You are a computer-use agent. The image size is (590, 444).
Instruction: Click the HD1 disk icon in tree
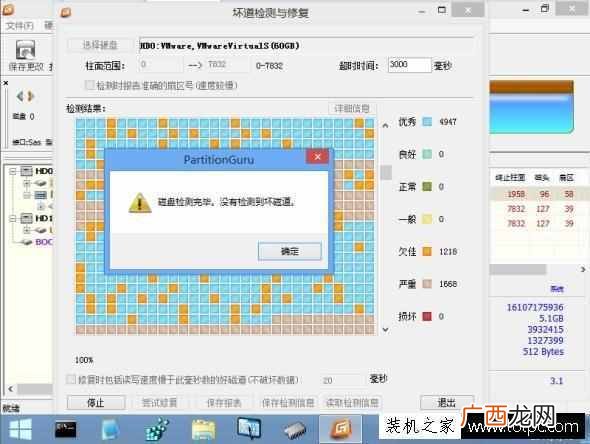(26, 218)
